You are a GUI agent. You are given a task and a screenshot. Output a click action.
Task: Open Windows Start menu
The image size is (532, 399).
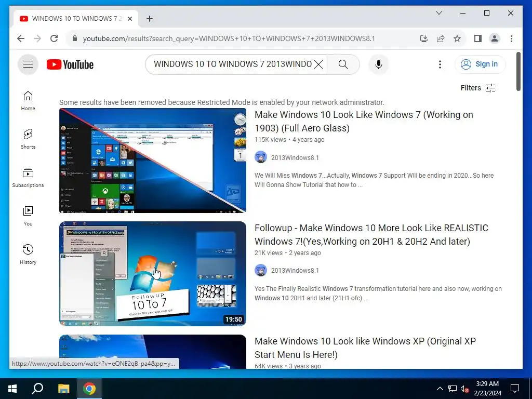12,389
